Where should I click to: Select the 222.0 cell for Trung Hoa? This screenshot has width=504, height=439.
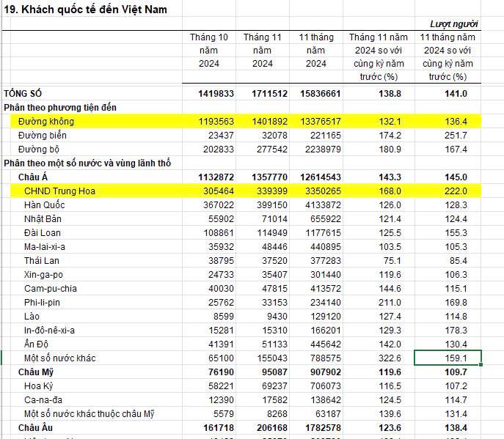pyautogui.click(x=456, y=191)
